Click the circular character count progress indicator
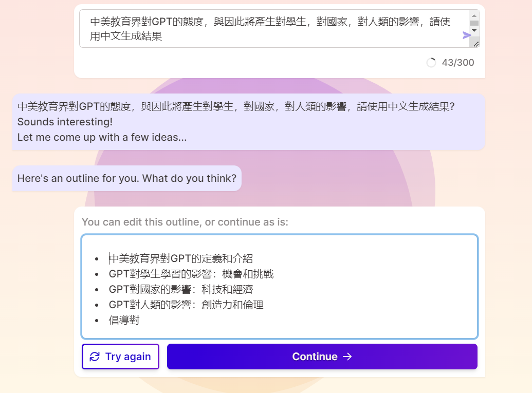Image resolution: width=532 pixels, height=393 pixels. click(x=431, y=63)
